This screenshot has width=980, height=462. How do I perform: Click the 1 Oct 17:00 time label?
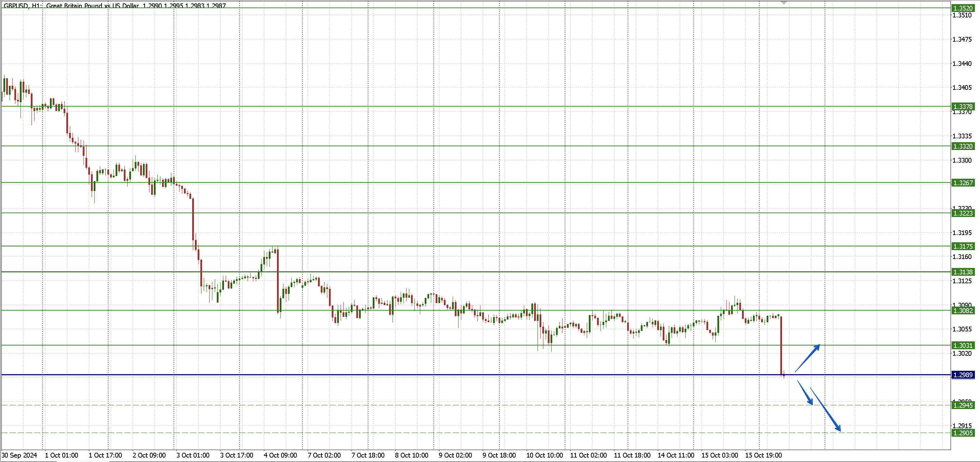[x=105, y=455]
